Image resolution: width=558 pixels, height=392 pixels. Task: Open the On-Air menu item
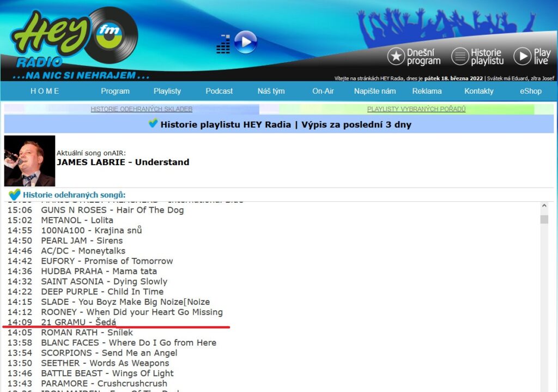point(323,91)
